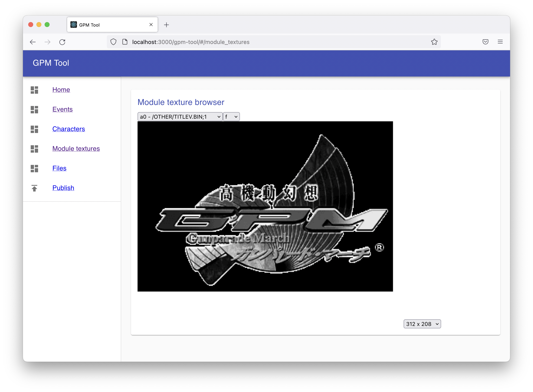The image size is (533, 392).
Task: Click the GPM Tool header title
Action: [51, 63]
